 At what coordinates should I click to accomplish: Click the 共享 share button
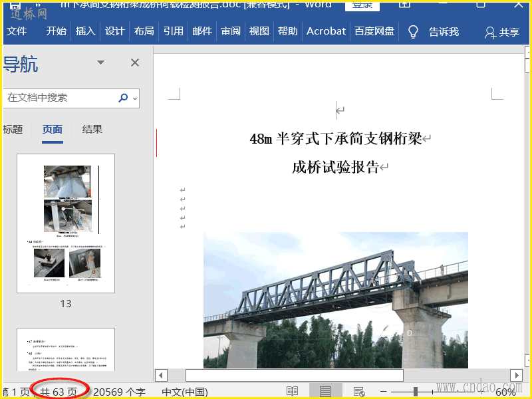coord(502,32)
